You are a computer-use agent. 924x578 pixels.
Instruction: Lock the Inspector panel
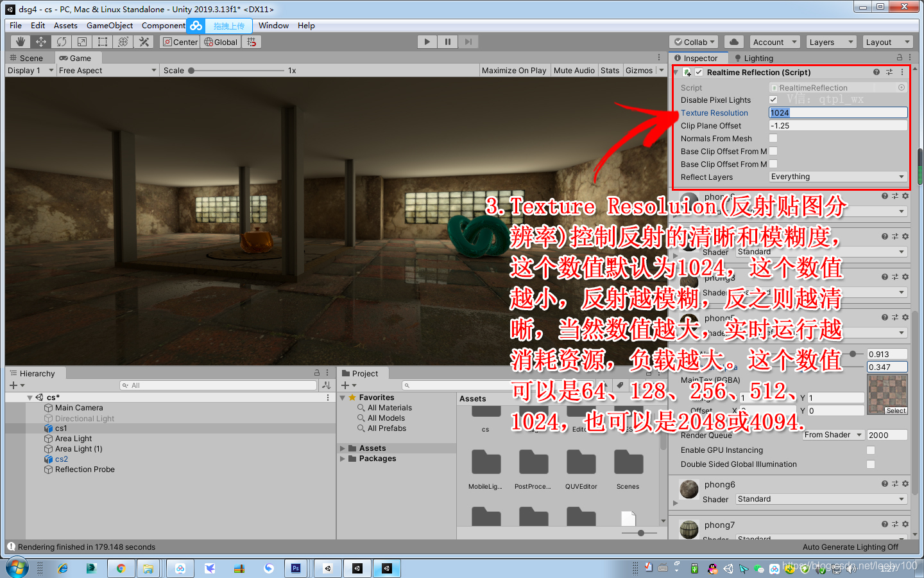[x=900, y=58]
